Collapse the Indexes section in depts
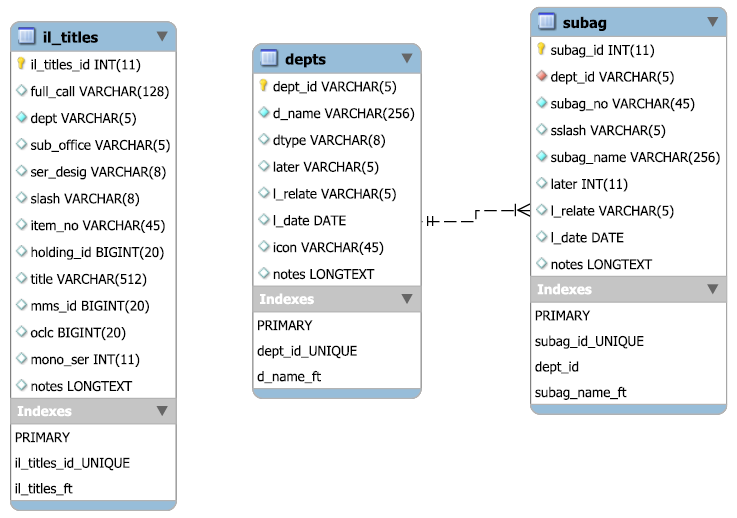Screen dimensions: 737x518 point(407,299)
